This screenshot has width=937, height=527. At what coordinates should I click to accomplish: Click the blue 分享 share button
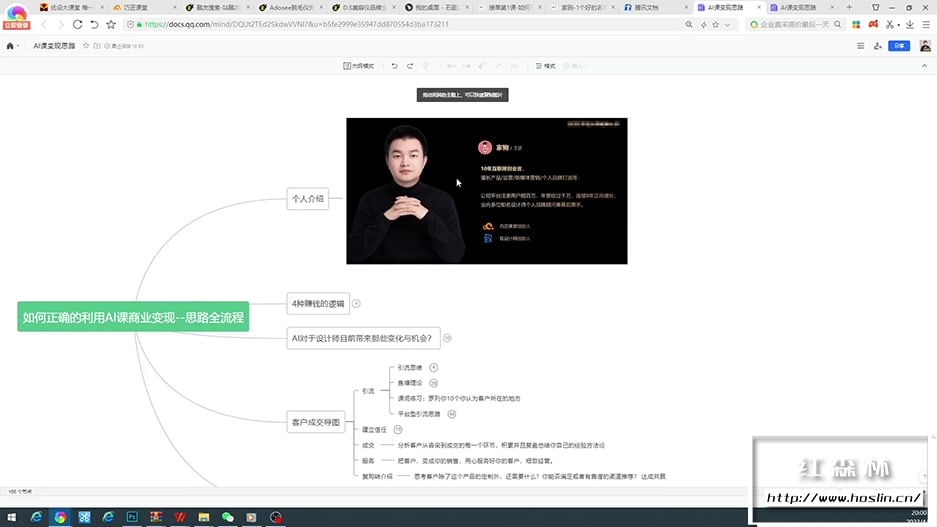[x=899, y=46]
